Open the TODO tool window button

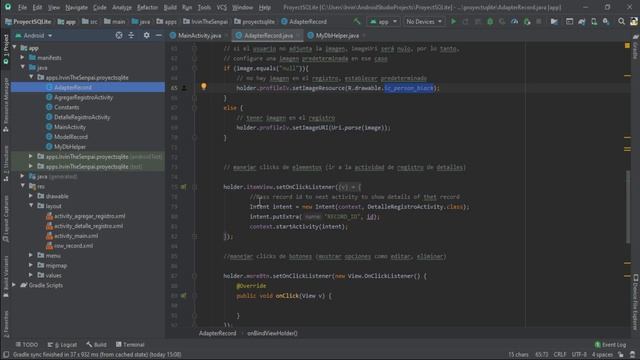[27, 344]
